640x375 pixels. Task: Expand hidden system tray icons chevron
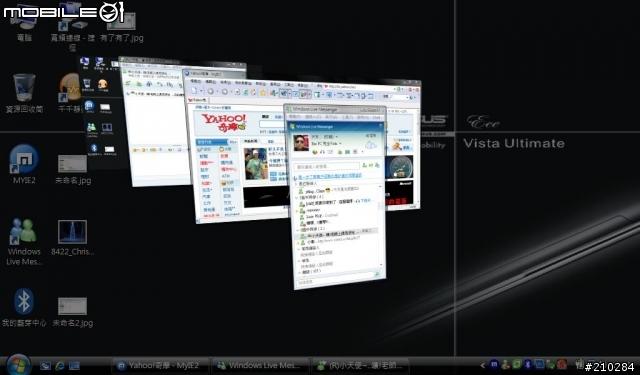click(483, 365)
